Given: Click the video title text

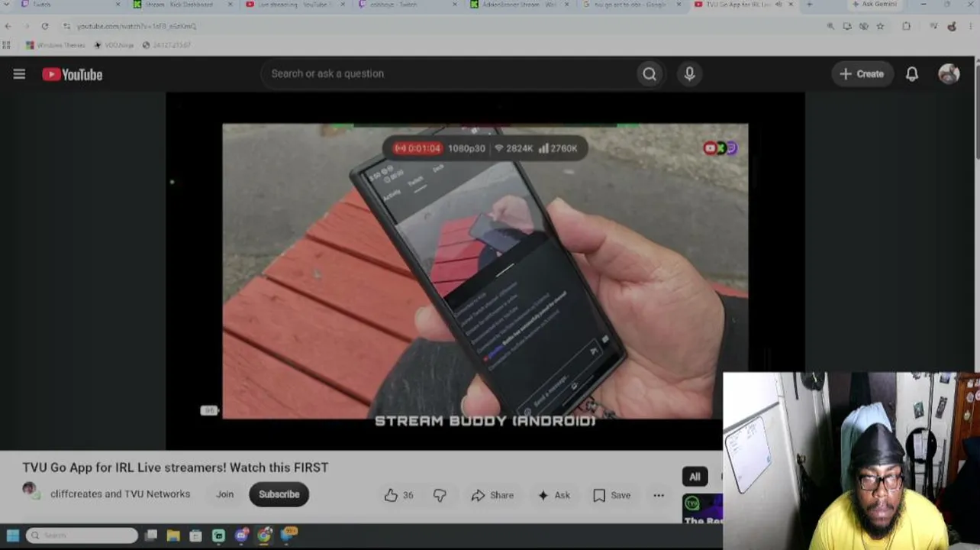Looking at the screenshot, I should coord(176,467).
